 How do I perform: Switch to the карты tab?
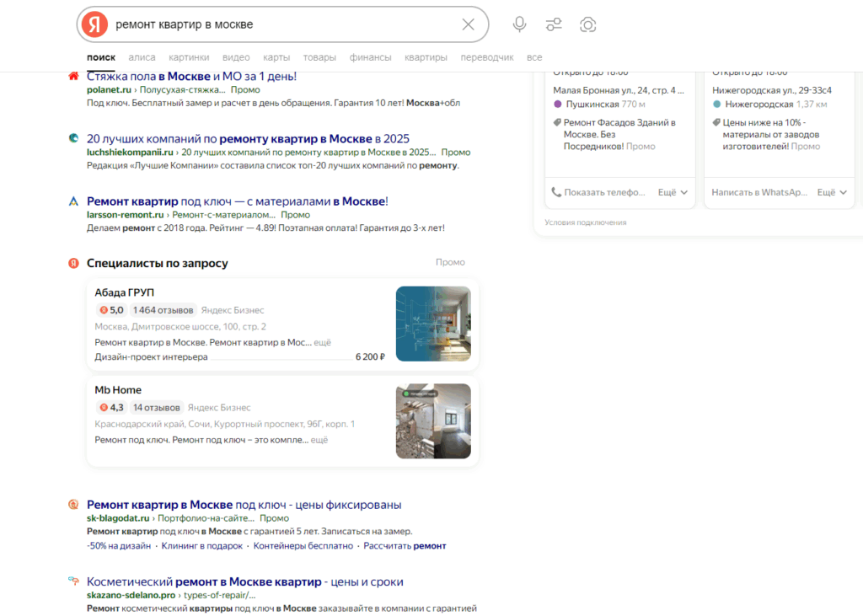[x=276, y=57]
